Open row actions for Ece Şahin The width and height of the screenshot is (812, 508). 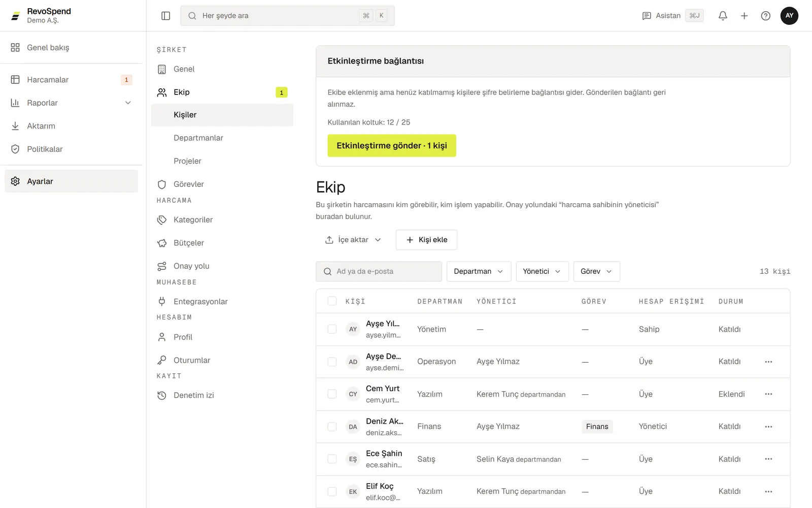(x=768, y=459)
